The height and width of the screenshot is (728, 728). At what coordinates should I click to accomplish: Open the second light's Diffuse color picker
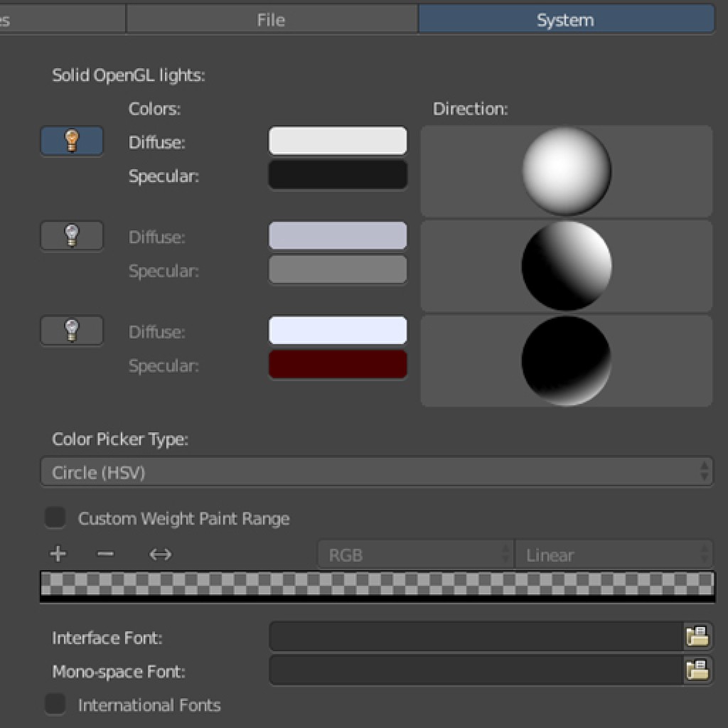[x=337, y=235]
